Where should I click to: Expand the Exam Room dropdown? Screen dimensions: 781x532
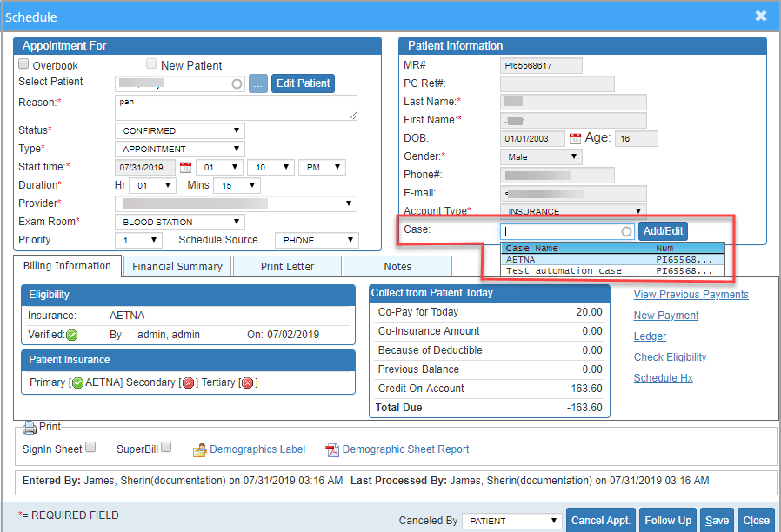[x=179, y=223]
